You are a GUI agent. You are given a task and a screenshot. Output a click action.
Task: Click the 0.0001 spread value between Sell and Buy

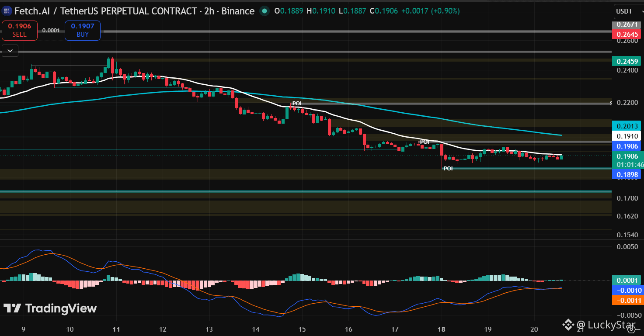click(x=51, y=31)
